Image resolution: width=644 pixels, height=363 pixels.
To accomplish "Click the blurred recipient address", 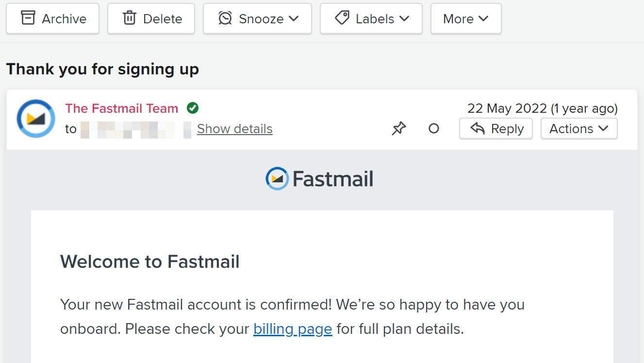I will (136, 130).
